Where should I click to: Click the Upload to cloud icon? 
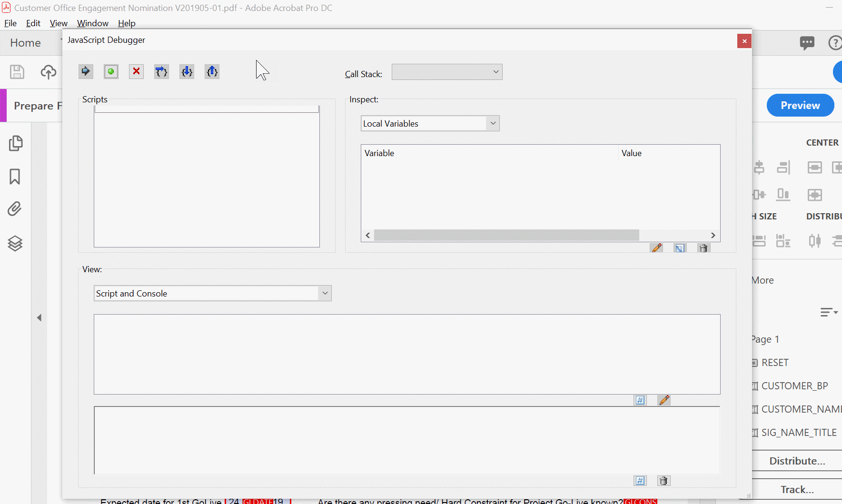pyautogui.click(x=48, y=72)
